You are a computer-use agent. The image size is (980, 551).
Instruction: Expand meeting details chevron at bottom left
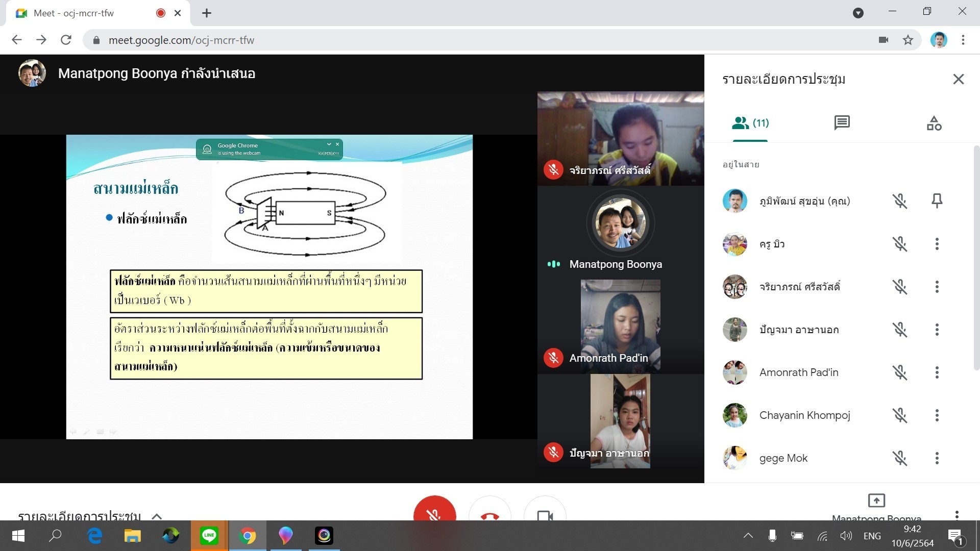click(157, 516)
